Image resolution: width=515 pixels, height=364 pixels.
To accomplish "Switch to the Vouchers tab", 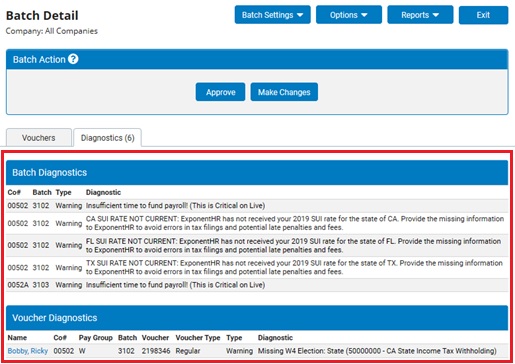I will point(39,138).
